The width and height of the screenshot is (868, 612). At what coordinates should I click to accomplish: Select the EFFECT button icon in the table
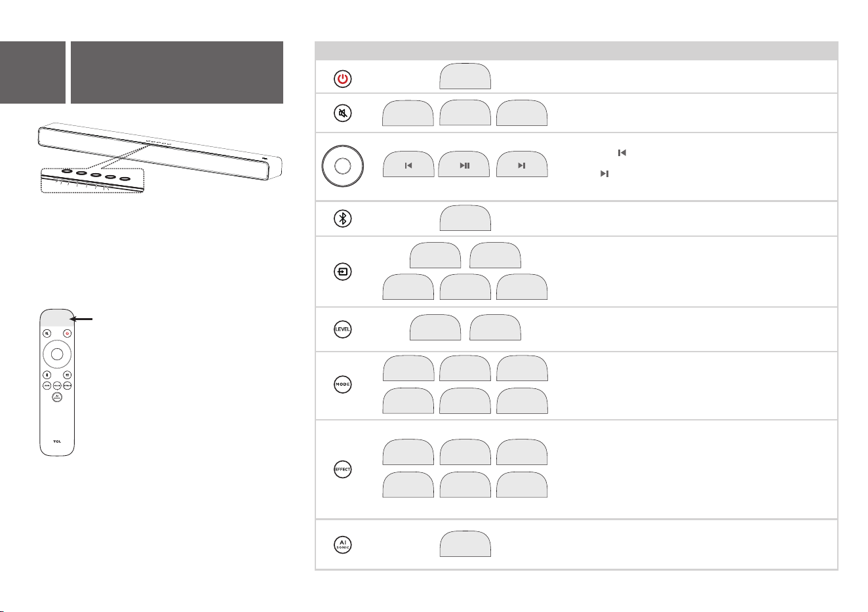pos(343,470)
